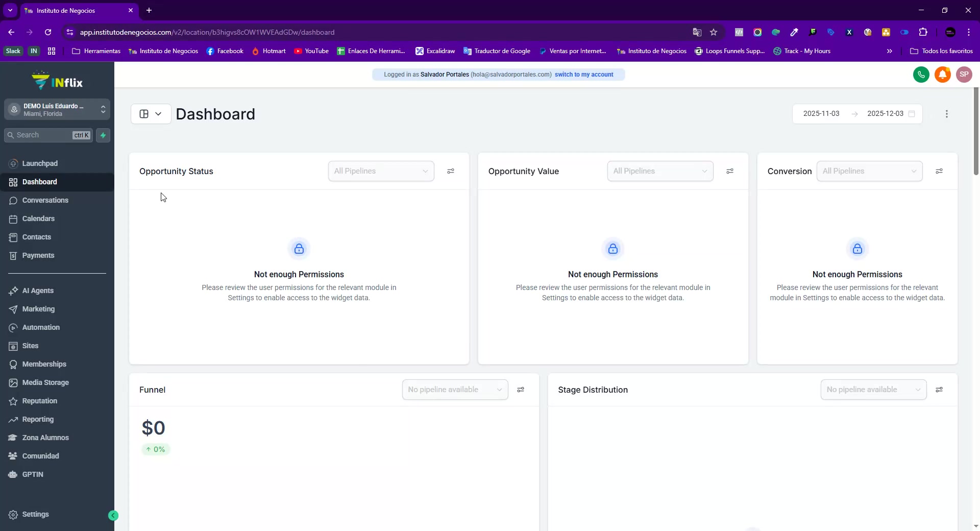Click Funnel widget filter settings icon

(x=521, y=390)
